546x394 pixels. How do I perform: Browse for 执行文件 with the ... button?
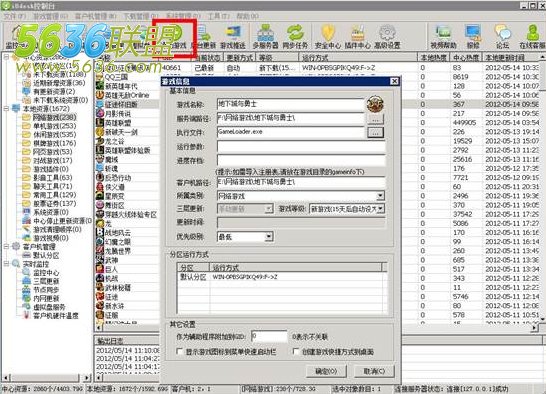(375, 133)
